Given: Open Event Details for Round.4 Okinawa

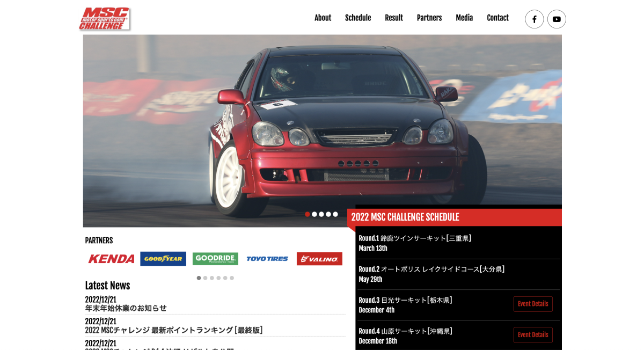Looking at the screenshot, I should (x=533, y=335).
